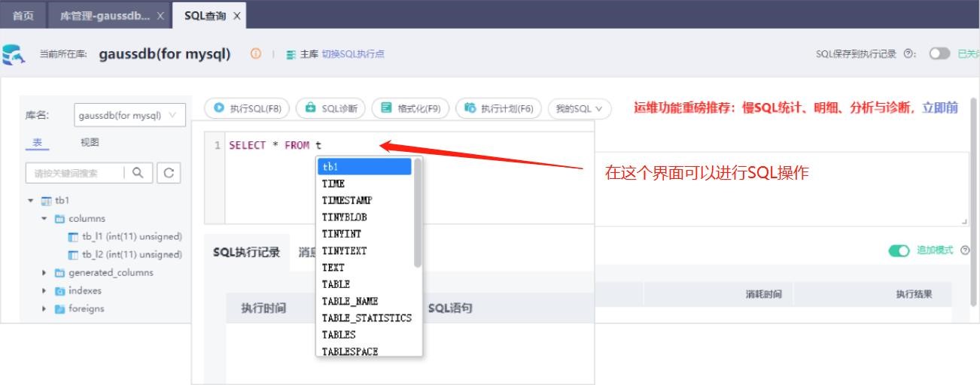The width and height of the screenshot is (980, 385).
Task: Click the tb_l1 column icon
Action: [x=73, y=237]
